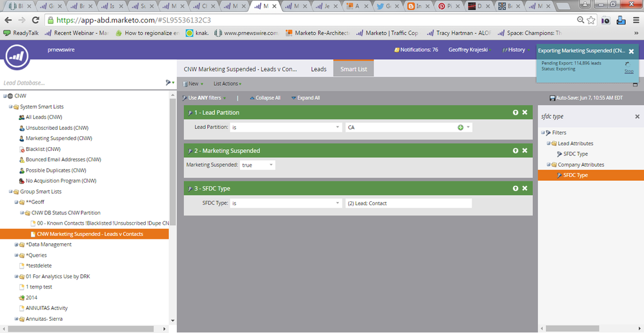The image size is (644, 333).
Task: Dismiss the Exporting Marketing Suspended notification
Action: tap(631, 52)
